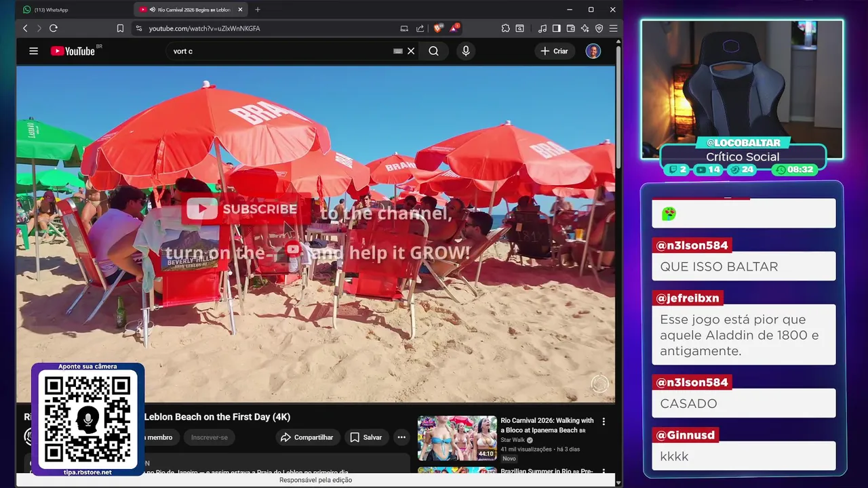Open the YouTube account avatar menu
868x488 pixels.
pos(593,51)
